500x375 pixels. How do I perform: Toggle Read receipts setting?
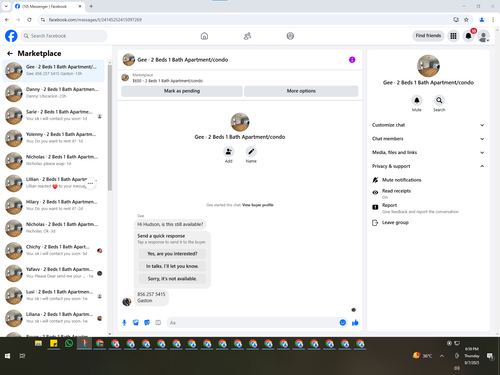(x=428, y=194)
